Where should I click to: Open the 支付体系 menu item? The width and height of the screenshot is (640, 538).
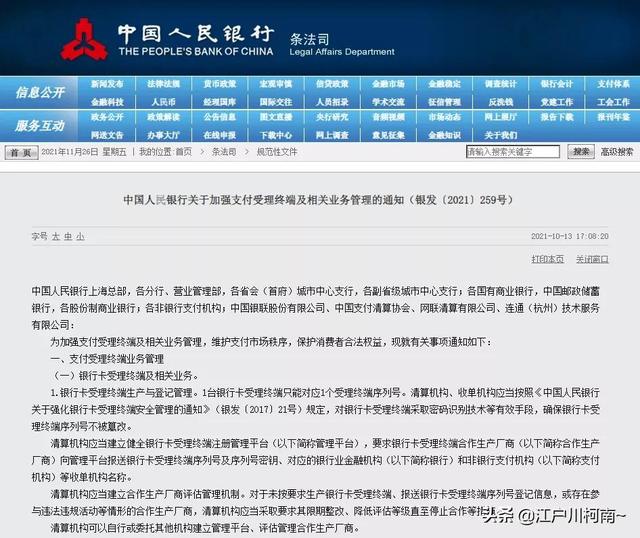coord(613,84)
